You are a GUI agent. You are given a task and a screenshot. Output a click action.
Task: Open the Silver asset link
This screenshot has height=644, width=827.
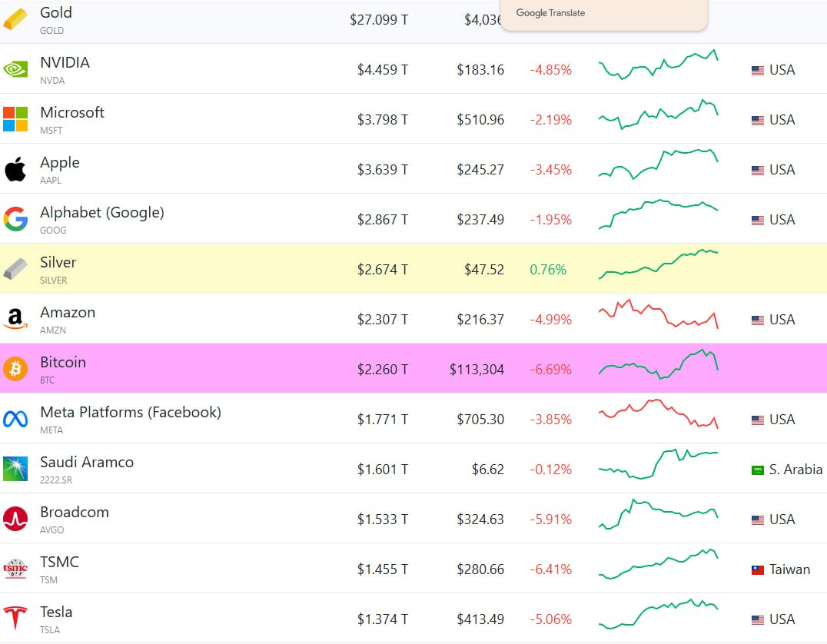tap(58, 262)
